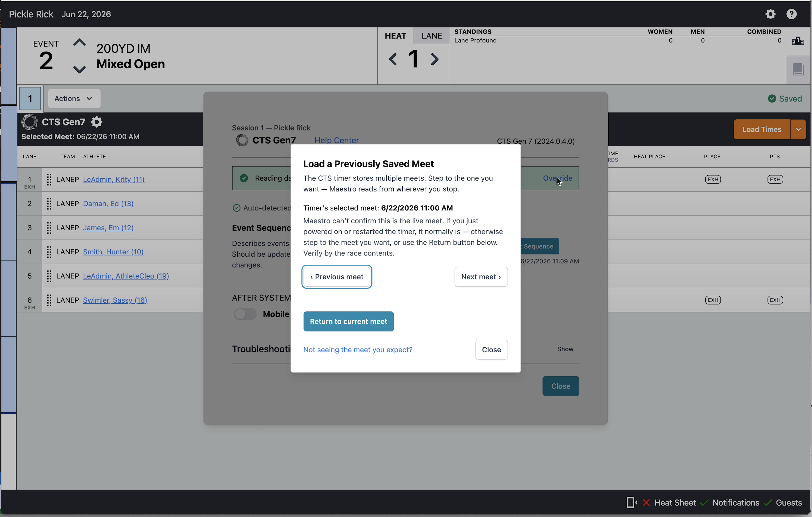The height and width of the screenshot is (517, 812).
Task: Grab drag handle for lane 5 AthleteCleo
Action: click(49, 276)
